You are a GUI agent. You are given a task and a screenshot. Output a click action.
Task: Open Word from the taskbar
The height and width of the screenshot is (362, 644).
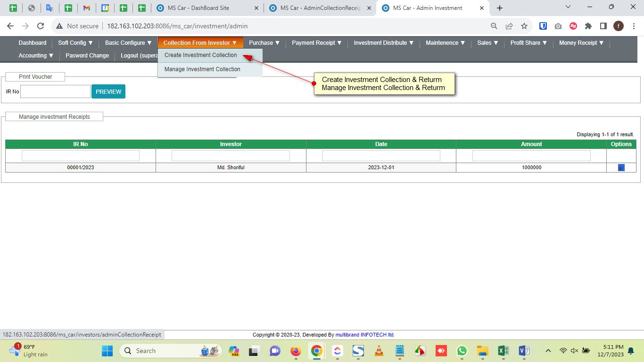pos(524,351)
